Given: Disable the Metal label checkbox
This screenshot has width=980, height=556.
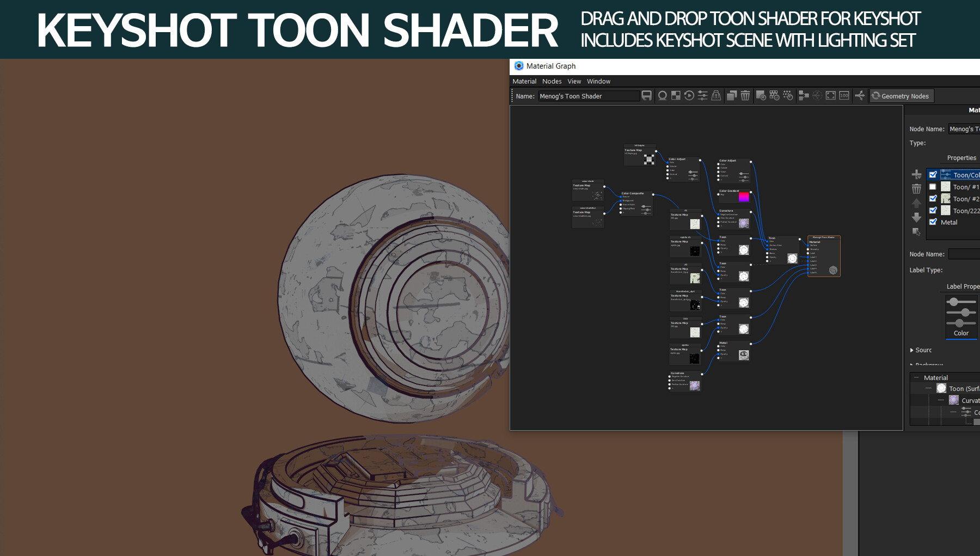Looking at the screenshot, I should [x=933, y=222].
